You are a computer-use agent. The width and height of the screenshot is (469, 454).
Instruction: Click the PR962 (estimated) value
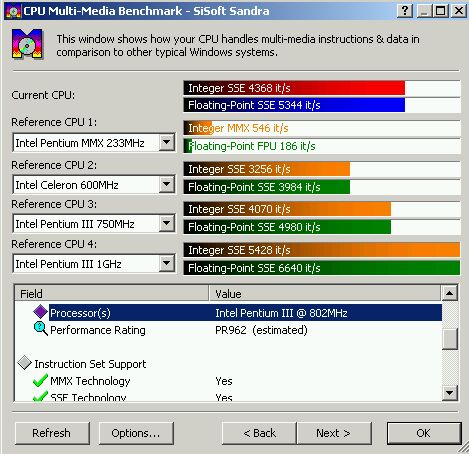[261, 330]
